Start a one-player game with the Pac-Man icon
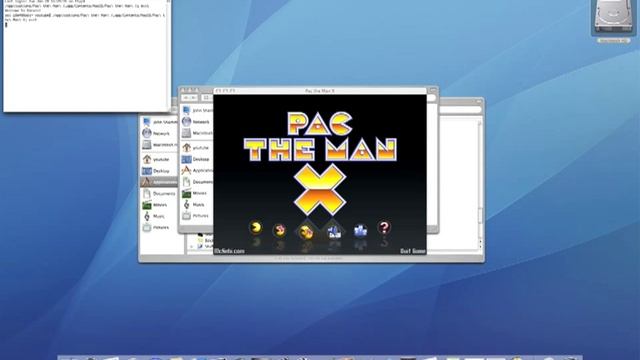 tap(256, 228)
